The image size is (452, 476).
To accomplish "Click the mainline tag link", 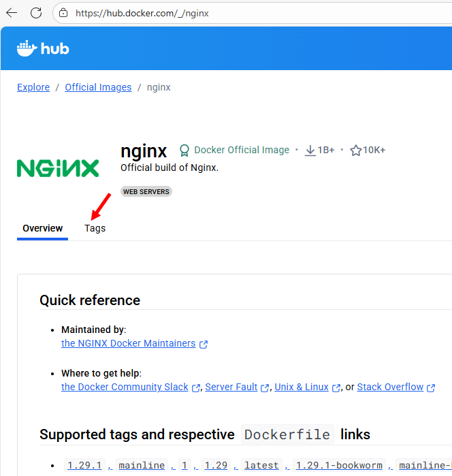I will pyautogui.click(x=142, y=465).
